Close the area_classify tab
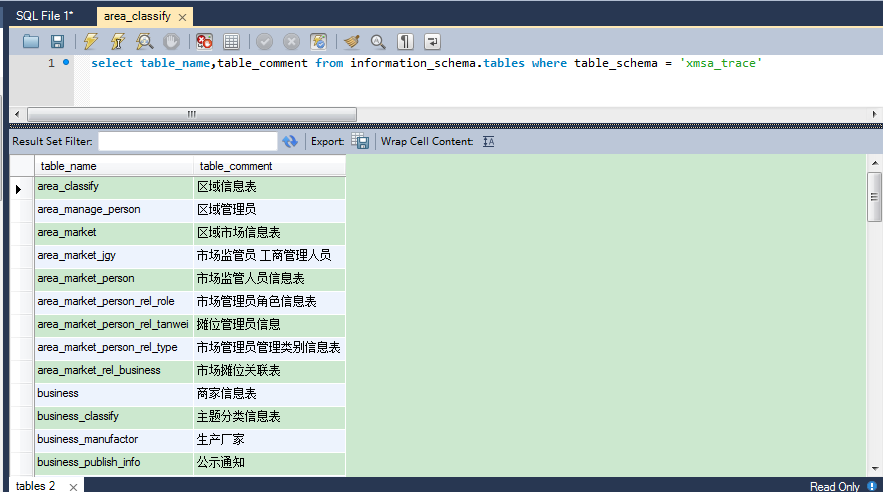Screen dimensions: 883x492 (x=182, y=17)
